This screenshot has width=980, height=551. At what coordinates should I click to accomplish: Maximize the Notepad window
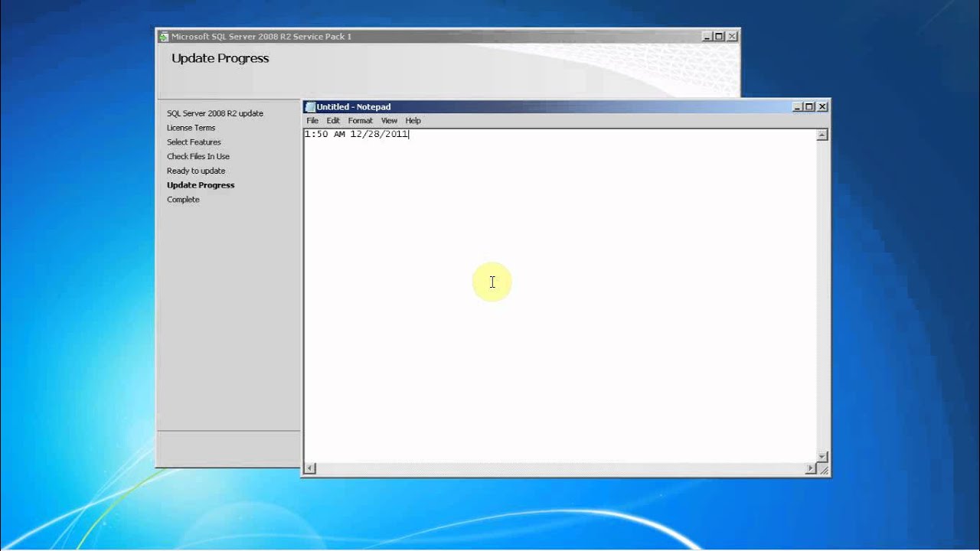809,107
